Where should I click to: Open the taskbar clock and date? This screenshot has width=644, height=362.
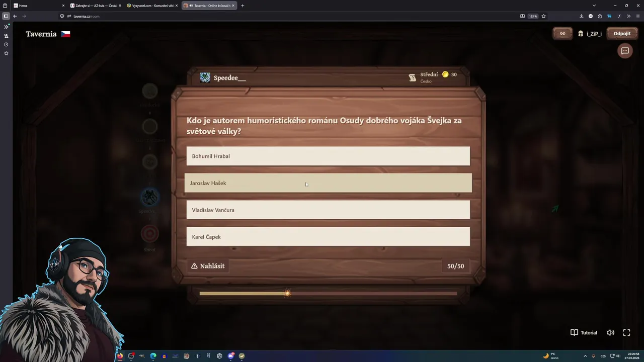632,356
